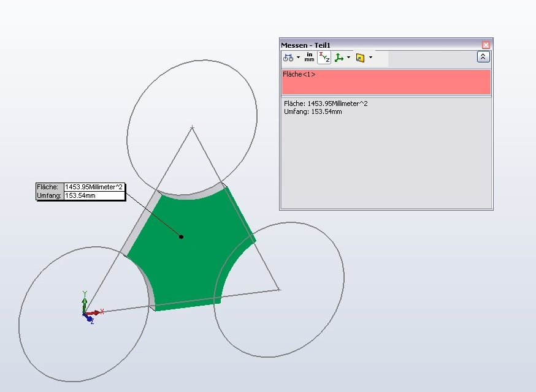Open dropdown arrow beside arc/circle measure icon
This screenshot has height=392, width=536.
(299, 58)
